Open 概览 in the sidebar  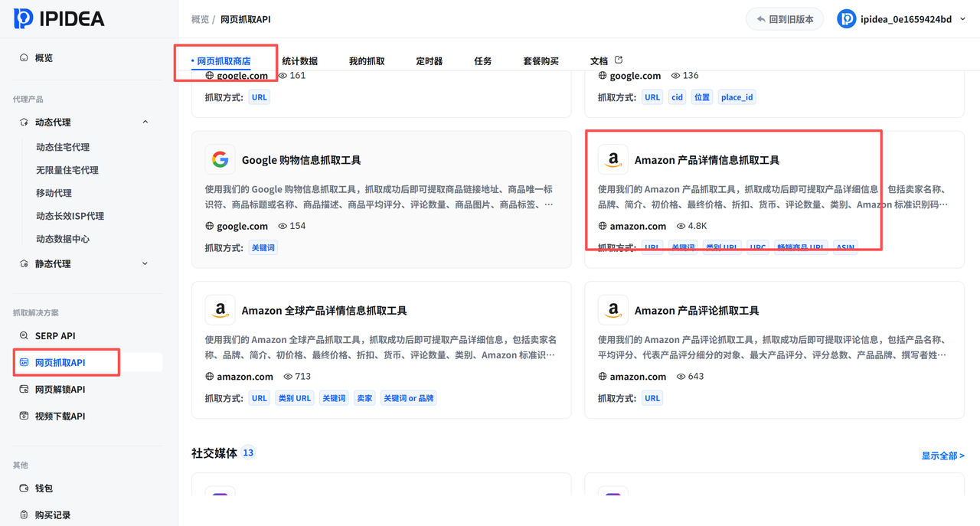pyautogui.click(x=44, y=57)
